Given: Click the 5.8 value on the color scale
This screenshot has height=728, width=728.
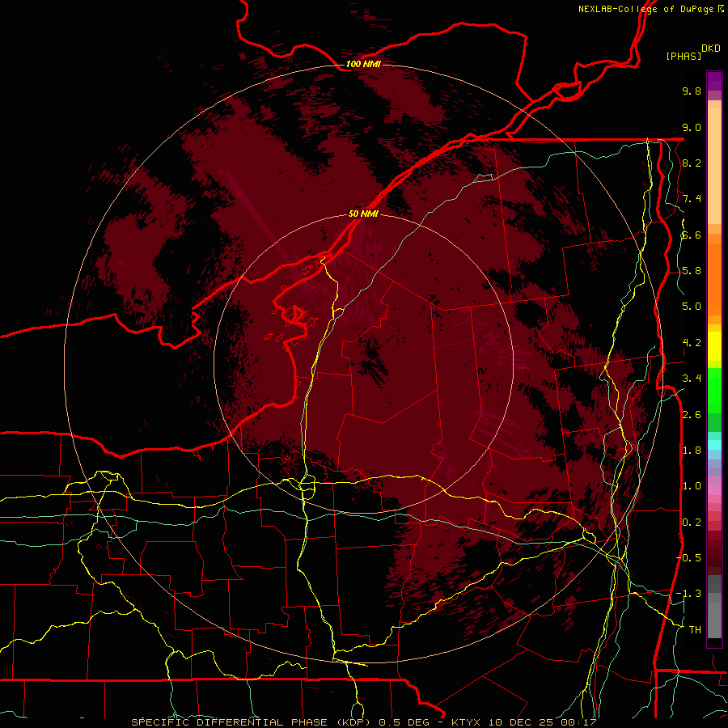Looking at the screenshot, I should (692, 271).
